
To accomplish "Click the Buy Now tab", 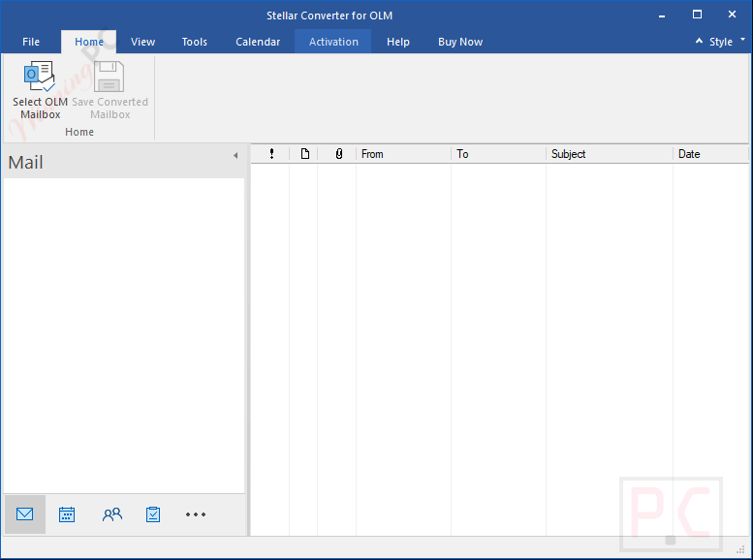I will pyautogui.click(x=460, y=42).
